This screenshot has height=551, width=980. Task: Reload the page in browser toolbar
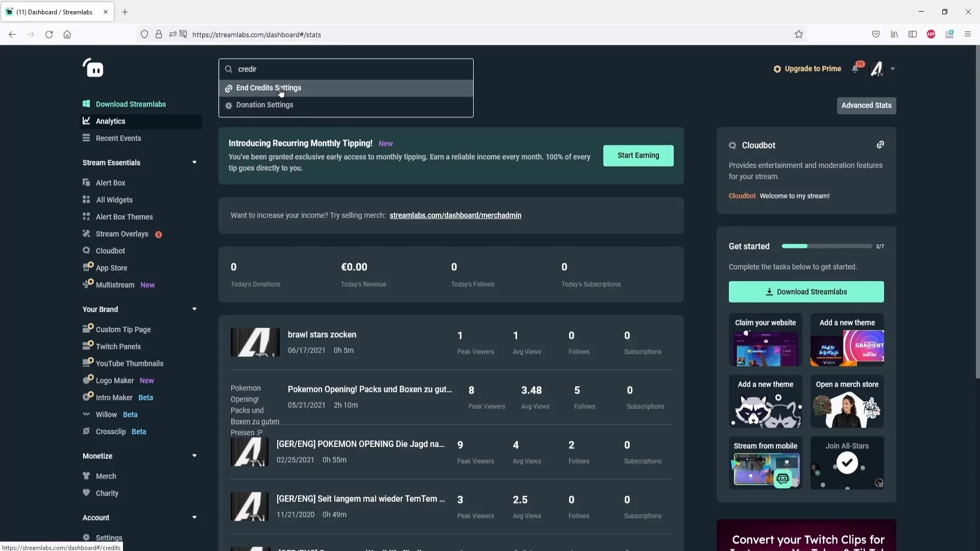(x=49, y=34)
